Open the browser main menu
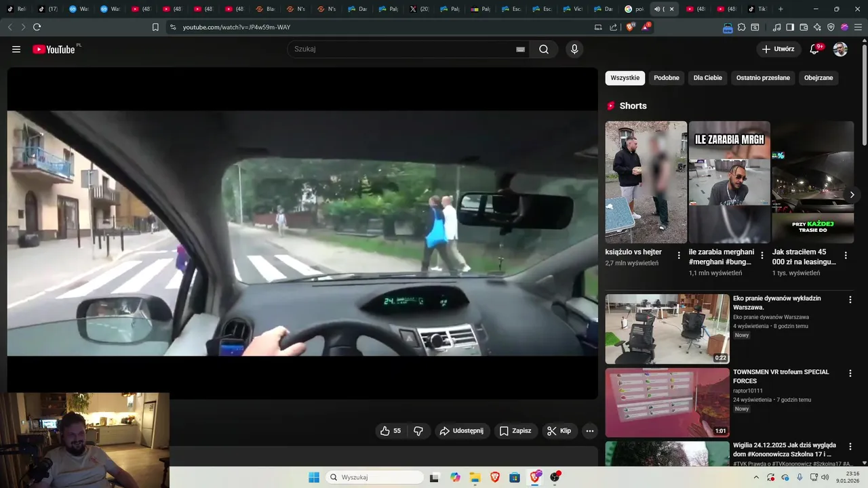 tap(858, 27)
